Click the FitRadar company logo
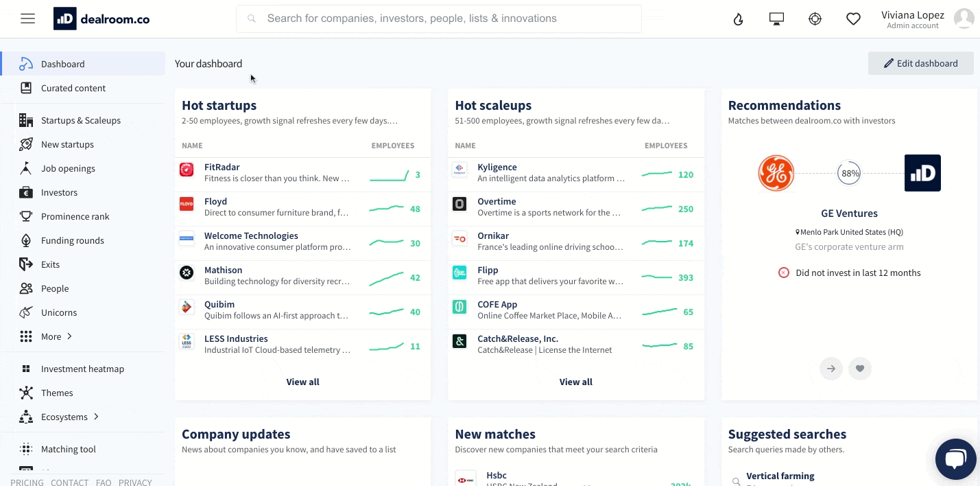Viewport: 980px width, 486px height. click(187, 170)
